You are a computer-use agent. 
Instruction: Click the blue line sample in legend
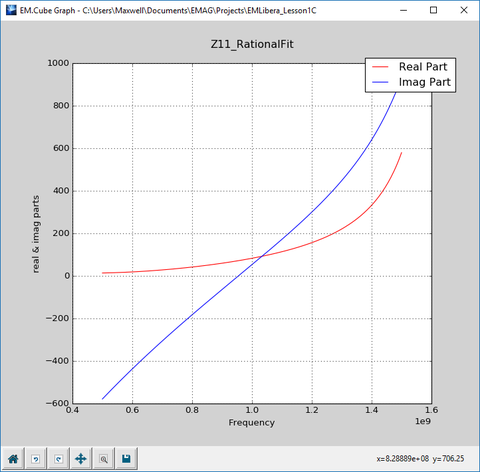point(380,82)
